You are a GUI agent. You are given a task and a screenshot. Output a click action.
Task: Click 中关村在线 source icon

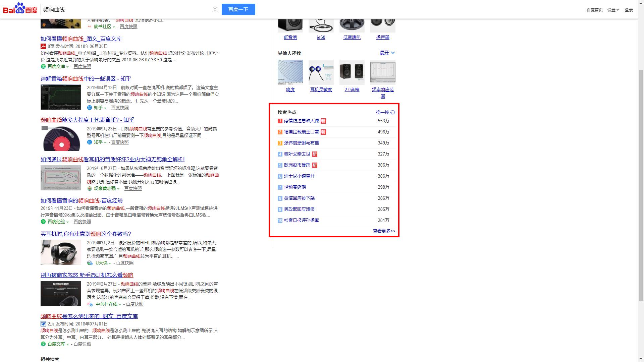(90, 304)
